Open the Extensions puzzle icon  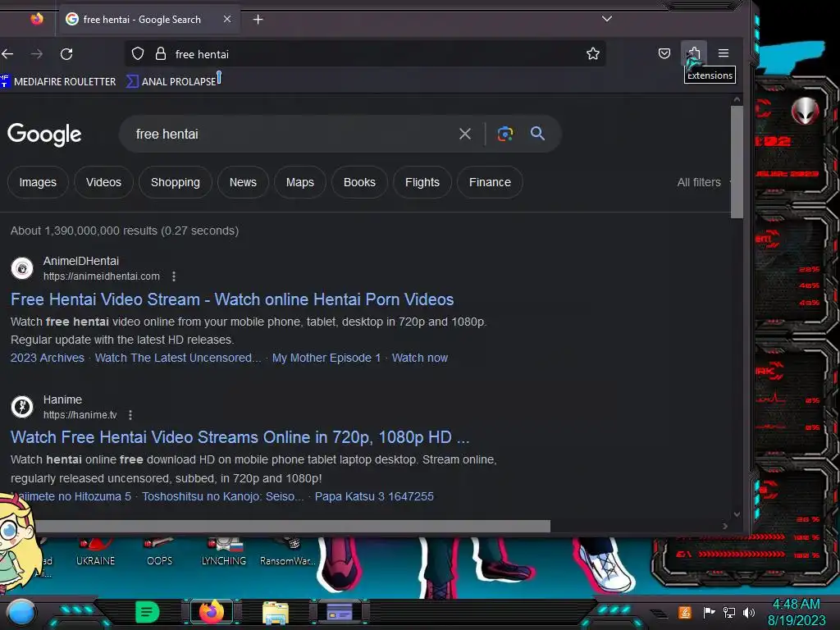pos(694,53)
